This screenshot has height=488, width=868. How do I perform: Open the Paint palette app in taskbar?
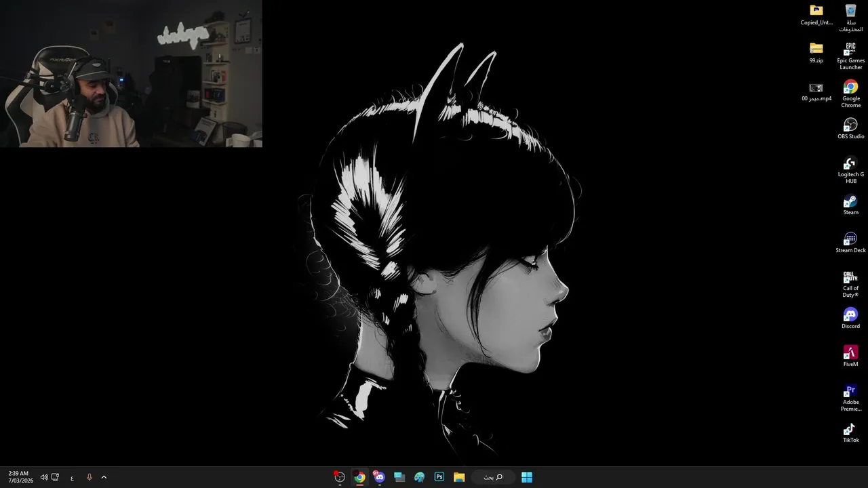[x=420, y=477]
